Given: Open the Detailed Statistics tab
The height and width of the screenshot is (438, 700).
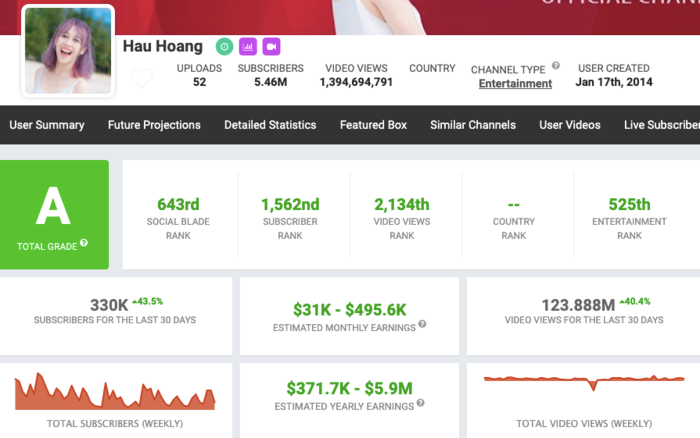Looking at the screenshot, I should [270, 125].
